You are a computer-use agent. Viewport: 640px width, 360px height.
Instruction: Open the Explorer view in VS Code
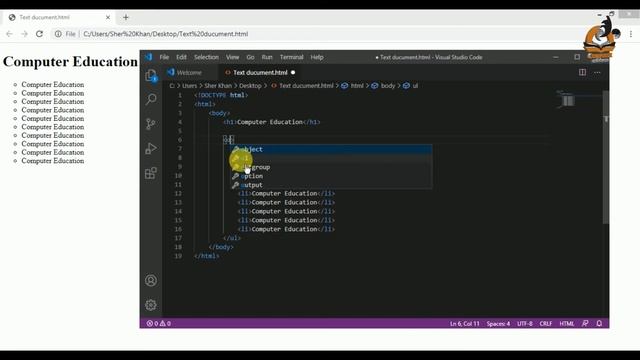151,76
